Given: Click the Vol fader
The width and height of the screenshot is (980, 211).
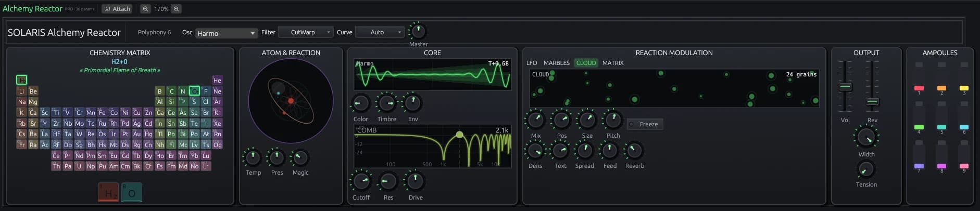Looking at the screenshot, I should point(845,87).
